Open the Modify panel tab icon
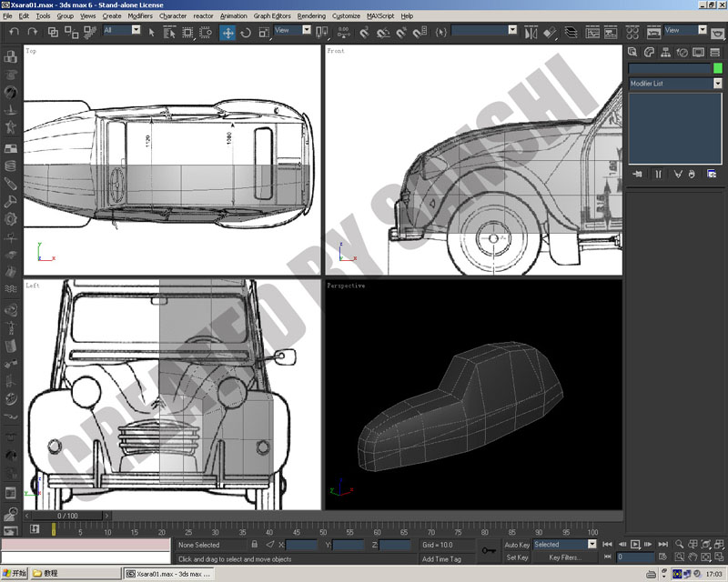This screenshot has width=728, height=582. point(649,53)
